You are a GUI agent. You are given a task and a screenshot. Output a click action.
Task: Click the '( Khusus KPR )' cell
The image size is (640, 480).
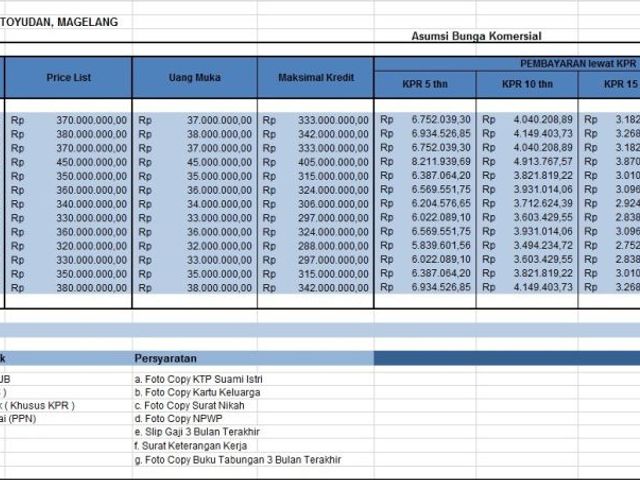coord(38,405)
